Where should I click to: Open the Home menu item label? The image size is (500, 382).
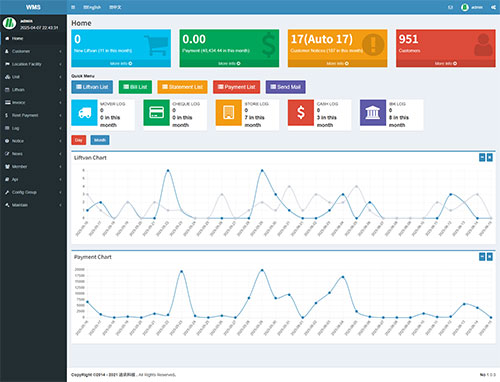(18, 38)
